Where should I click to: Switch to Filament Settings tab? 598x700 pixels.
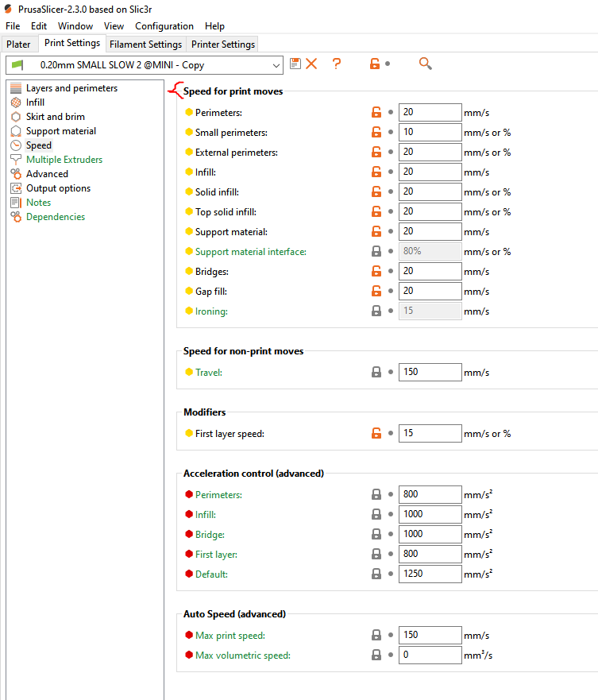click(x=145, y=44)
